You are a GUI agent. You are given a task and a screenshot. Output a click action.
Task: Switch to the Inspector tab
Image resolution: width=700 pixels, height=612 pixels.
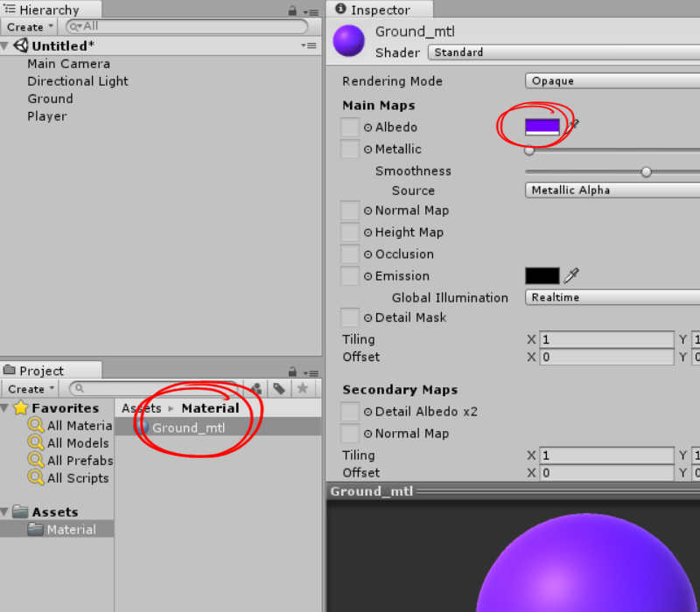[380, 10]
